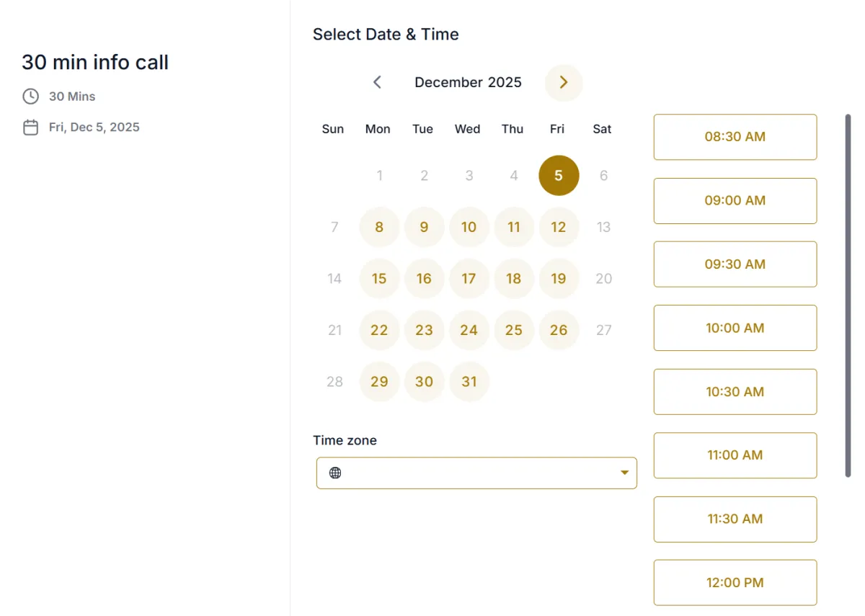
Task: Click inside the time zone field
Action: [x=476, y=473]
